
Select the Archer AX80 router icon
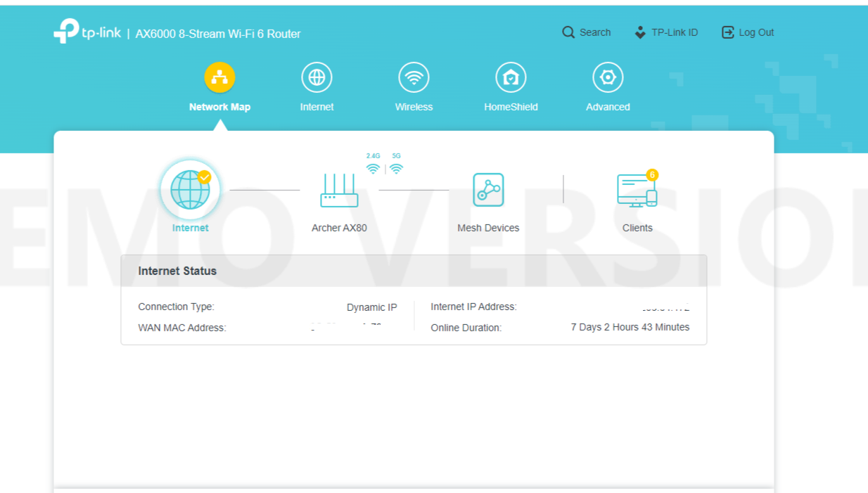point(339,190)
